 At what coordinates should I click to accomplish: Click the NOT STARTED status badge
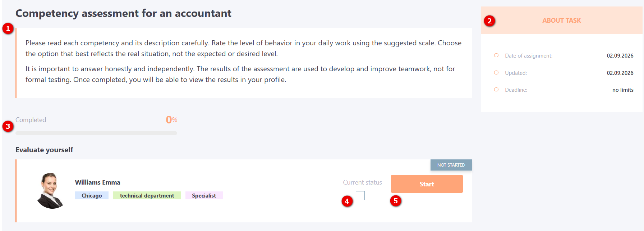tap(451, 165)
